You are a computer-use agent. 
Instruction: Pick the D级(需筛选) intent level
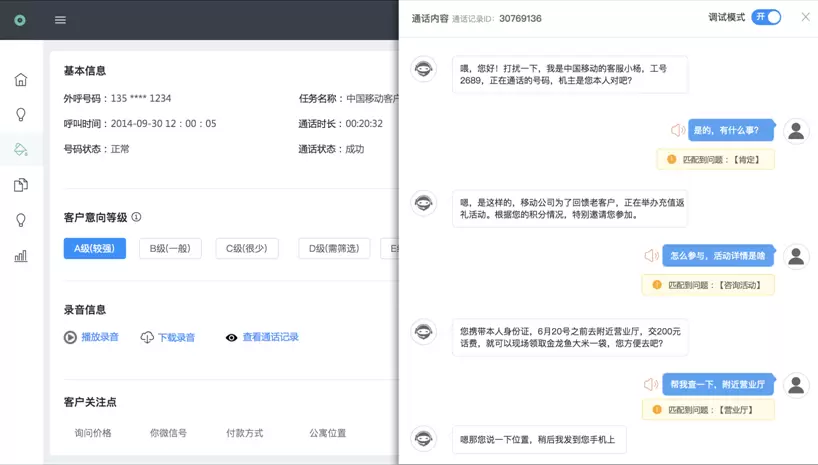333,249
